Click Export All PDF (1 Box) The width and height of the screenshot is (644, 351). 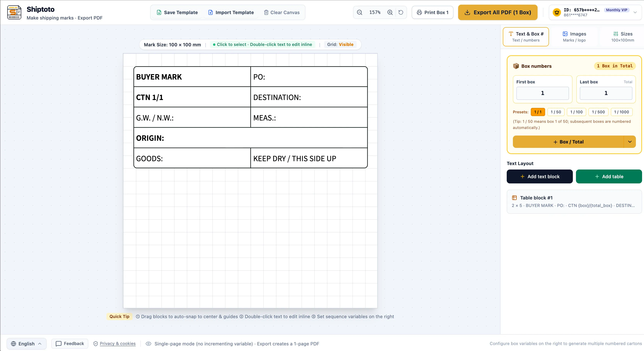tap(498, 12)
